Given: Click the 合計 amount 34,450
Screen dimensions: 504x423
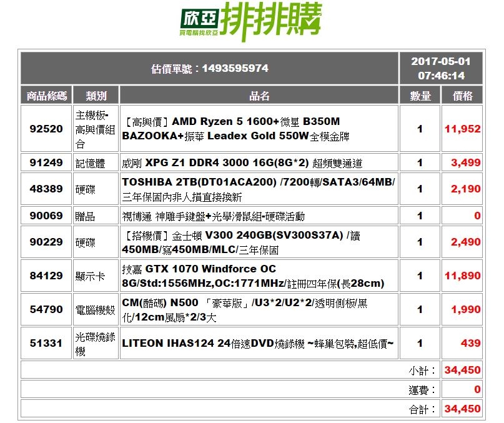Looking at the screenshot, I should click(463, 409).
